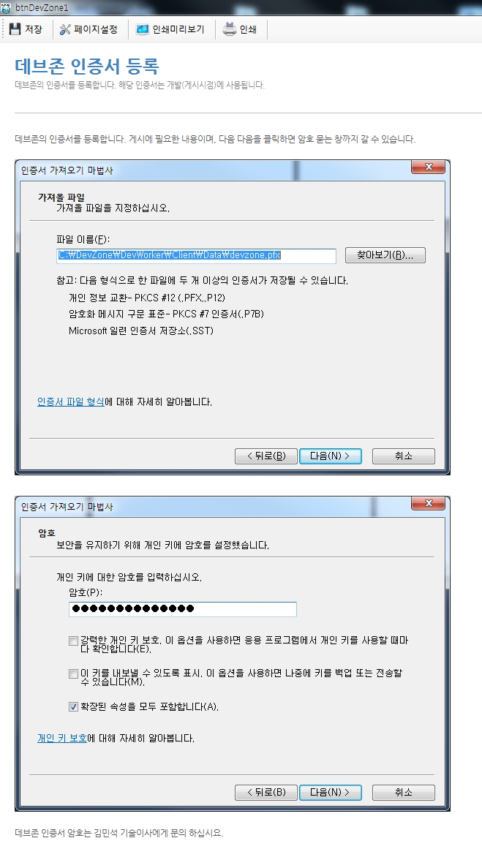
Task: Click the 인쇄 toolbar text
Action: (x=248, y=29)
